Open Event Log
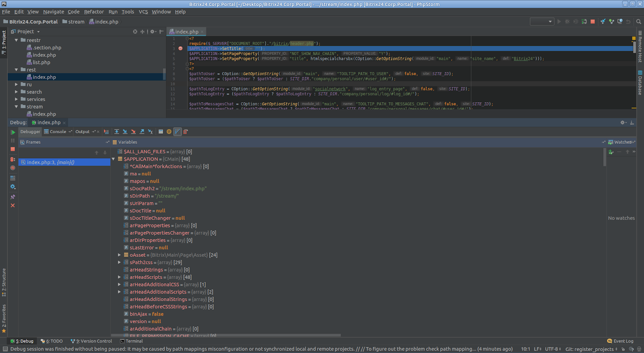This screenshot has width=644, height=353. click(x=620, y=341)
